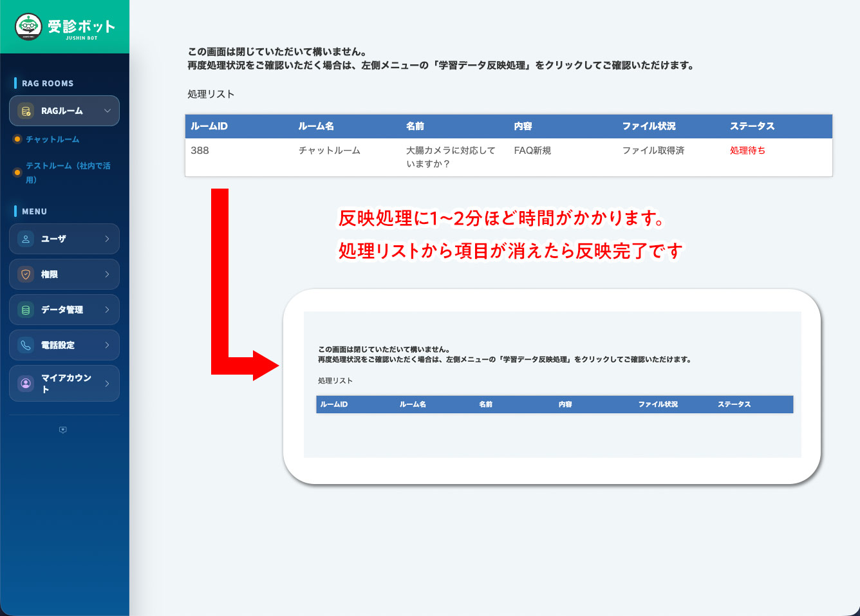Viewport: 860px width, 616px height.
Task: Click the Jushin Bot robot logo icon
Action: [28, 26]
